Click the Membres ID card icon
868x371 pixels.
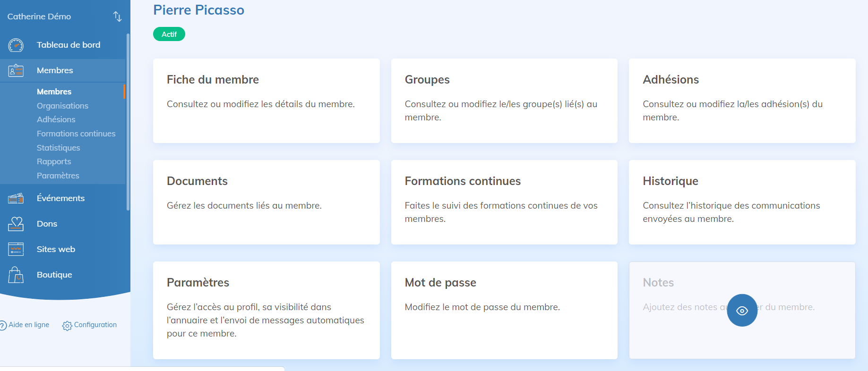pos(16,71)
